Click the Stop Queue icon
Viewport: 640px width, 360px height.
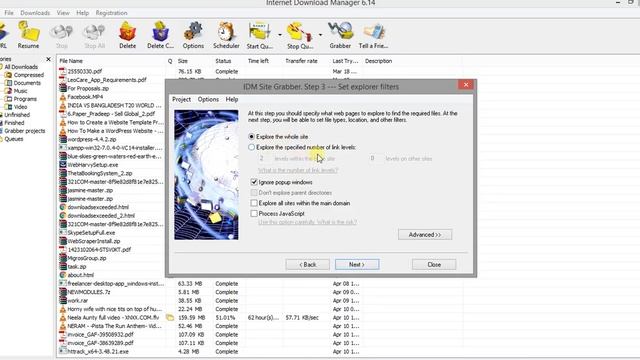pos(300,35)
